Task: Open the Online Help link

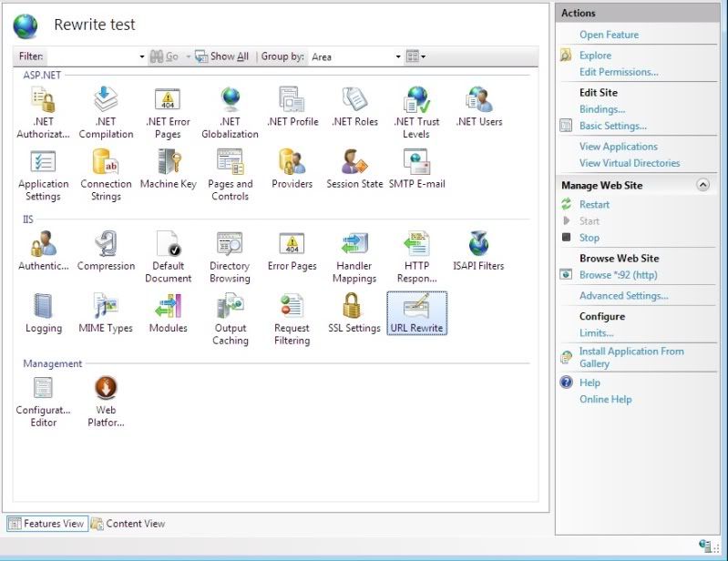Action: point(605,399)
